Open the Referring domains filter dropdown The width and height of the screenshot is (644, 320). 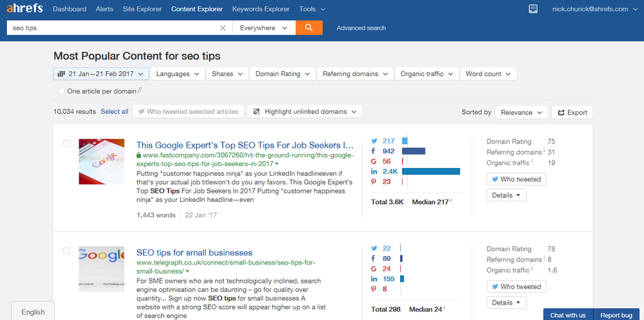[x=355, y=74]
